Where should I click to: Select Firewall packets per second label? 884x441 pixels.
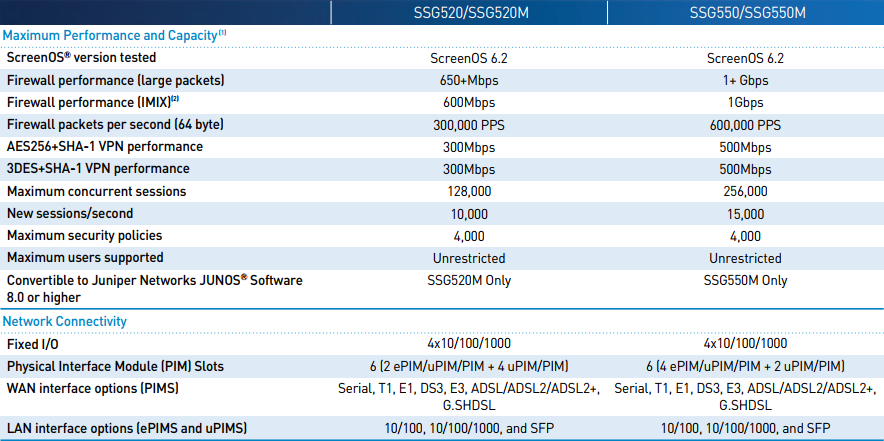[x=115, y=125]
